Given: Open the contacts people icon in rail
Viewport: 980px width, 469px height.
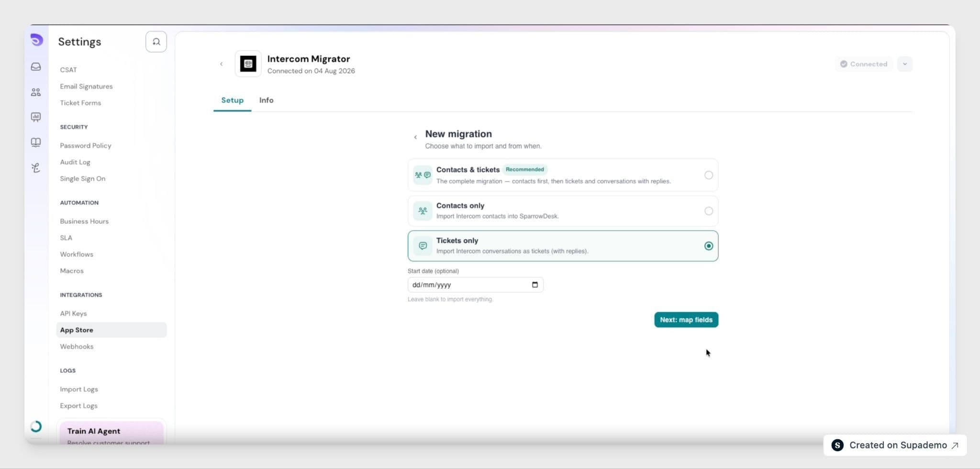Looking at the screenshot, I should click(36, 92).
